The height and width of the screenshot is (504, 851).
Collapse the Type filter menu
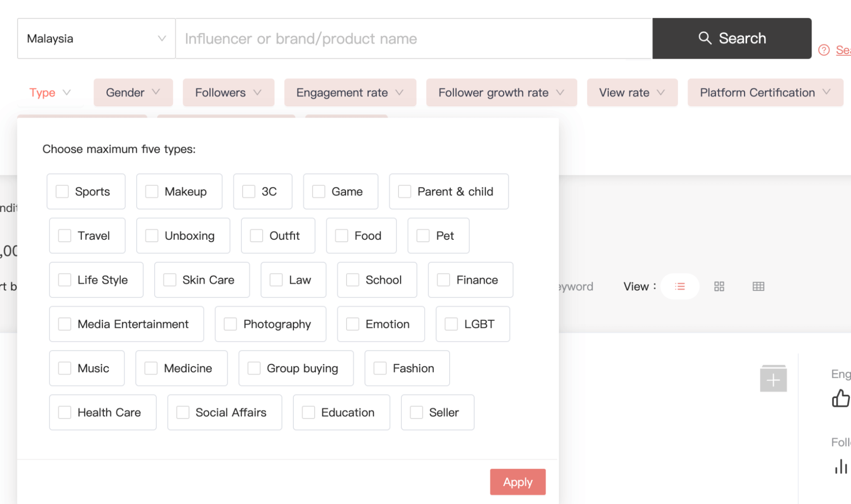[50, 92]
